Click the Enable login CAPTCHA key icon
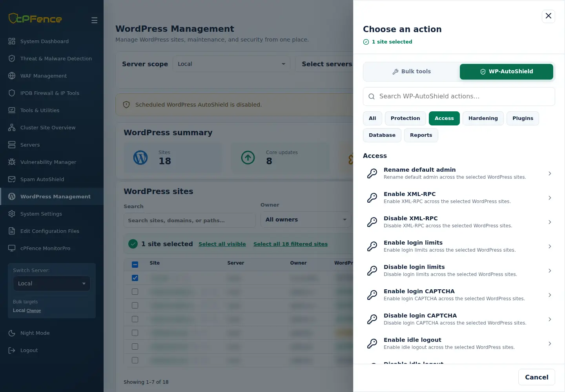Screen dimensions: 565x392 tap(372, 295)
